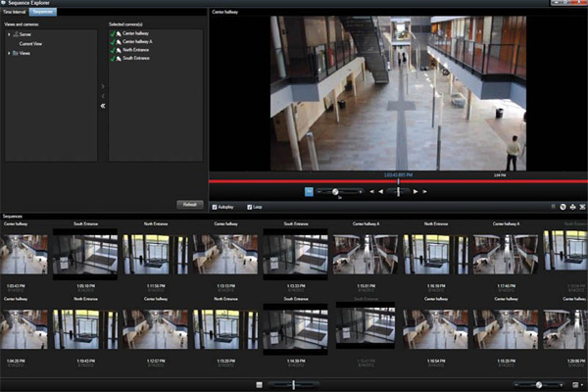Switch to the Time Interval tab

(16, 11)
